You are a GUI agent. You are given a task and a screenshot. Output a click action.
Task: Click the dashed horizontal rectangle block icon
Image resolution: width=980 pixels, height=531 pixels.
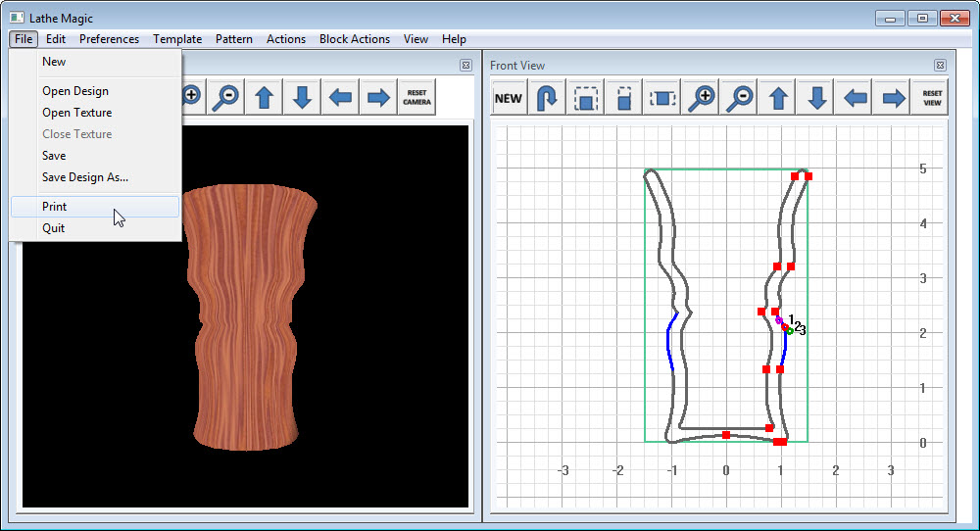pyautogui.click(x=662, y=98)
